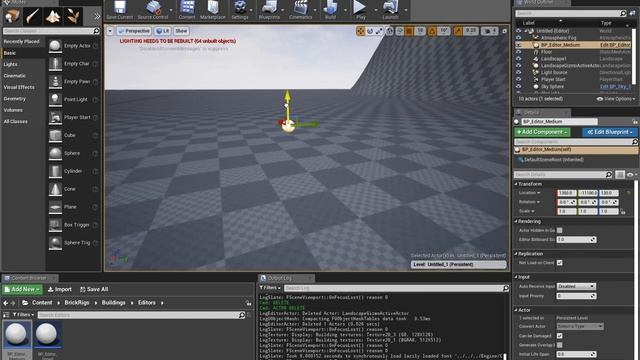Click the Cone icon in placement list
Viewport: 640px width, 360px height.
click(55, 189)
